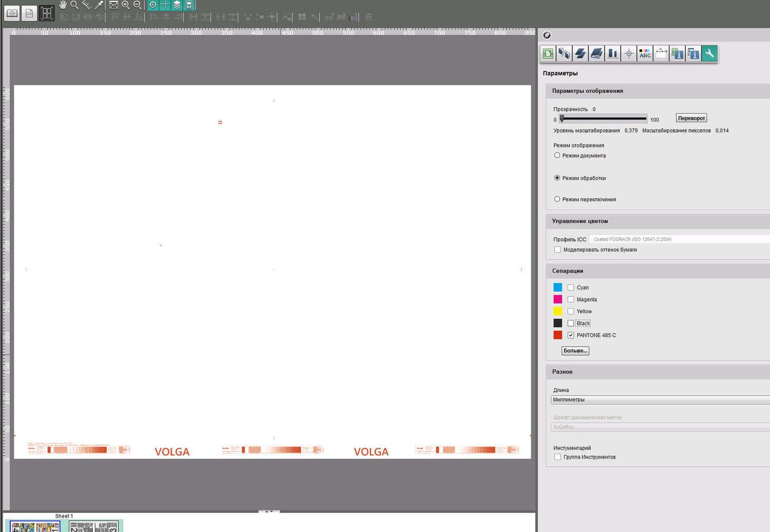Adjust the Прозрачность slider handle
The height and width of the screenshot is (532, 770).
pos(562,119)
